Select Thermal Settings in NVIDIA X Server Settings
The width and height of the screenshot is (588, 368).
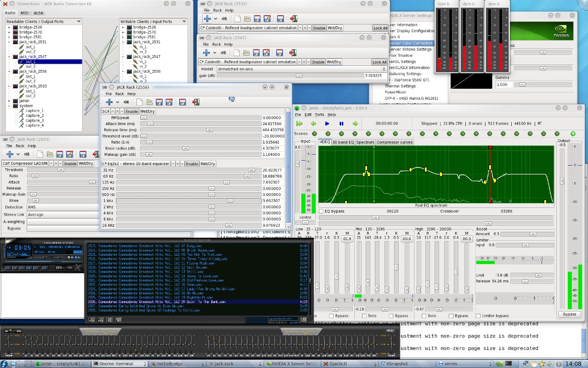400,86
